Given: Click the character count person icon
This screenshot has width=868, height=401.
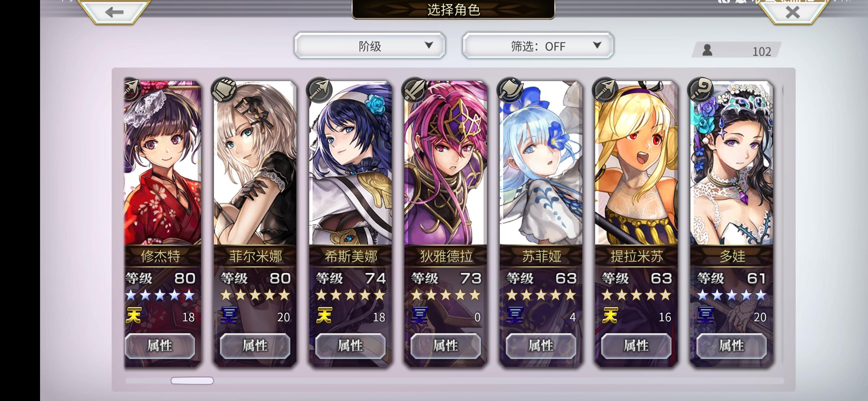Looking at the screenshot, I should pyautogui.click(x=707, y=50).
